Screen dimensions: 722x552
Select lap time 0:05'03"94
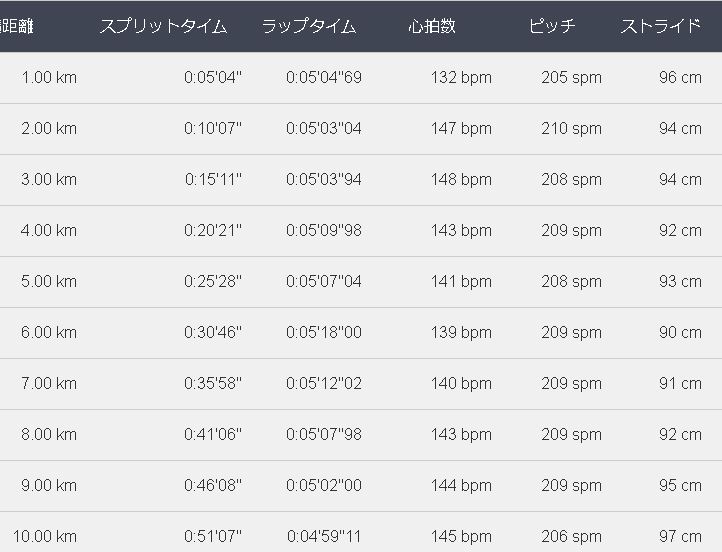pos(324,180)
